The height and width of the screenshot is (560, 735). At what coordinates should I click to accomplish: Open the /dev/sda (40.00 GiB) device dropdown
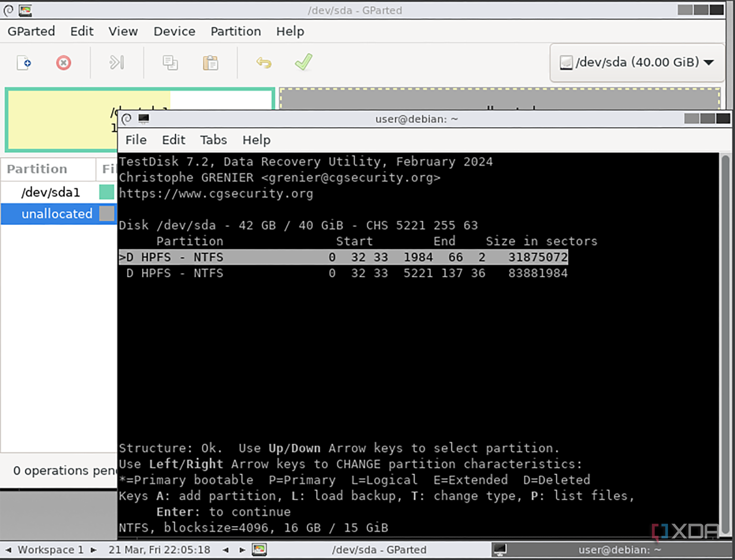(x=637, y=62)
